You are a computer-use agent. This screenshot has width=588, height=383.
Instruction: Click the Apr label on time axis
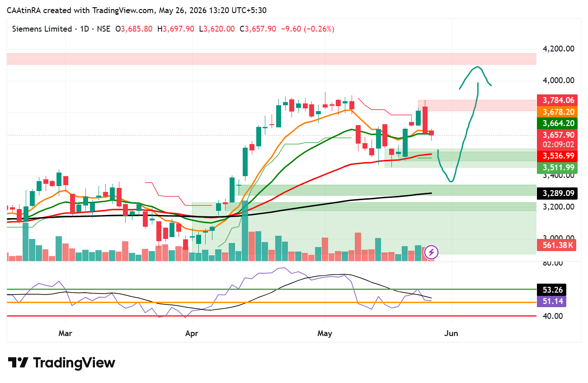click(192, 333)
